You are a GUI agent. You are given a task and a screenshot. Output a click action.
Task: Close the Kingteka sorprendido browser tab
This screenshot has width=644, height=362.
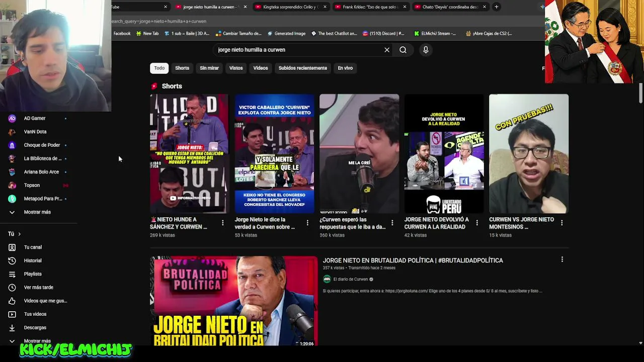click(325, 7)
